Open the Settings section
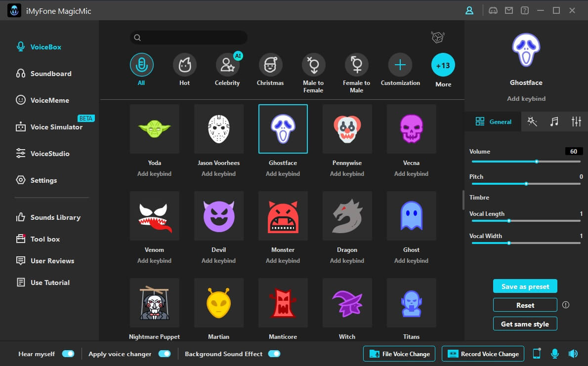This screenshot has height=366, width=588. click(x=37, y=180)
